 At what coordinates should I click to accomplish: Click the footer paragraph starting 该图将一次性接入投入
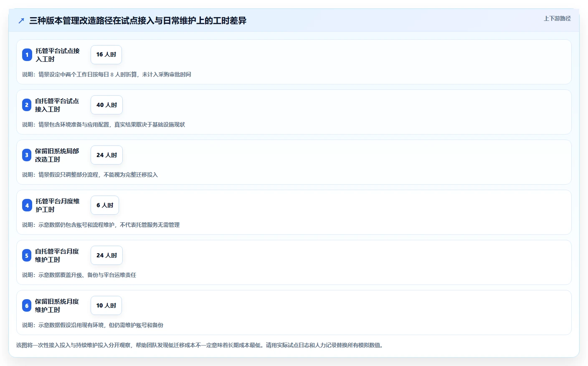coord(200,345)
